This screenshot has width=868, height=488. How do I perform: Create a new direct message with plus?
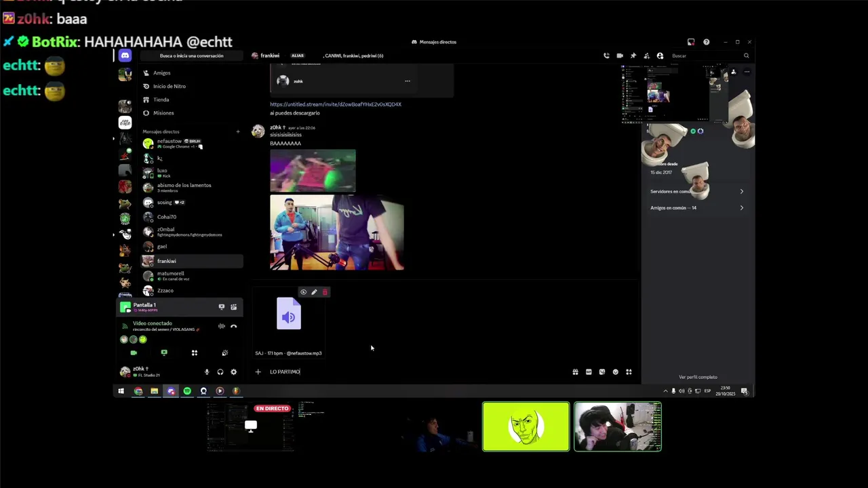pos(237,131)
